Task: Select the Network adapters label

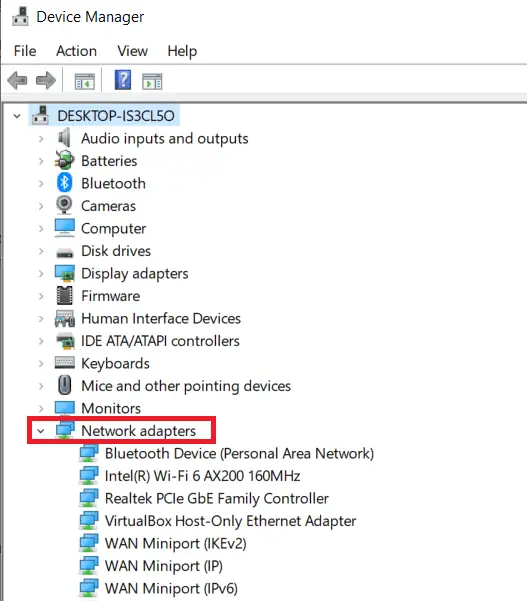Action: pyautogui.click(x=138, y=431)
